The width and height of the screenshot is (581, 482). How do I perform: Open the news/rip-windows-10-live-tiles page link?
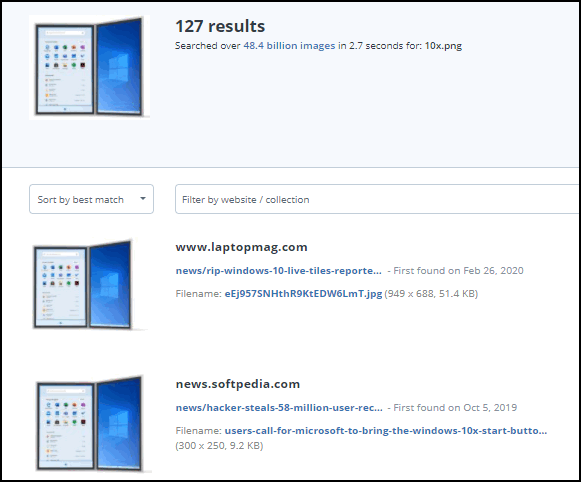279,271
